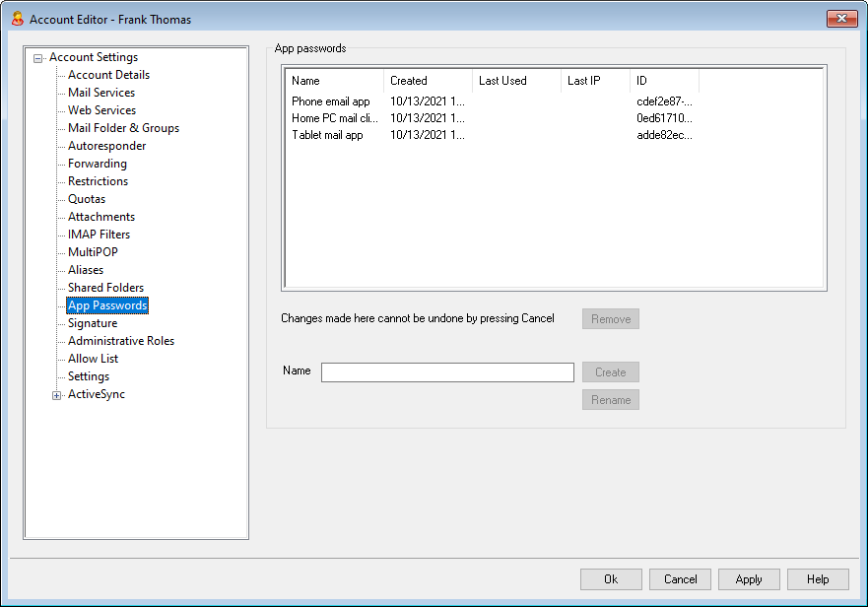The image size is (868, 607).
Task: Cancel the Account Editor dialog
Action: (x=680, y=579)
